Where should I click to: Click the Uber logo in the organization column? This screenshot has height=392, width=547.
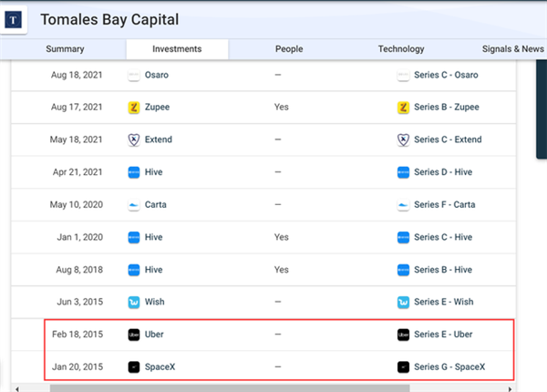click(134, 335)
